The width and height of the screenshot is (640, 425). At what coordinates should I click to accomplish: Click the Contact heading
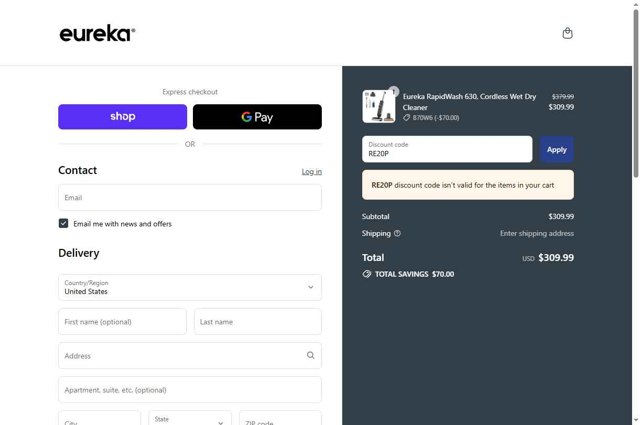(x=78, y=170)
